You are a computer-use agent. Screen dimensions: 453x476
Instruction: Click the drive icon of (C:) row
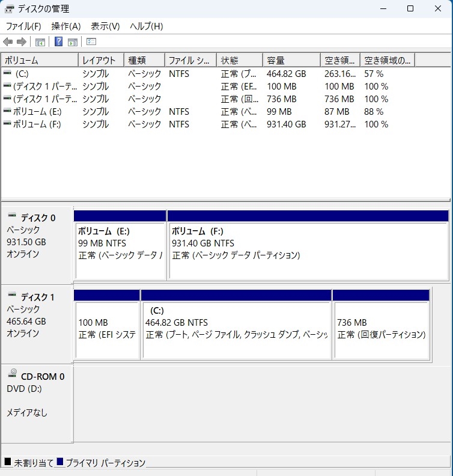tap(7, 73)
